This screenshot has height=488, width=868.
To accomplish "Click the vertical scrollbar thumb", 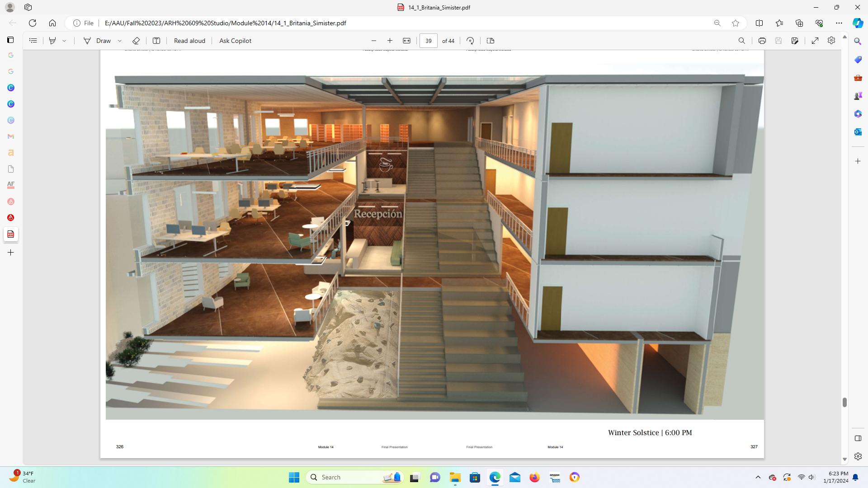I will tap(844, 402).
